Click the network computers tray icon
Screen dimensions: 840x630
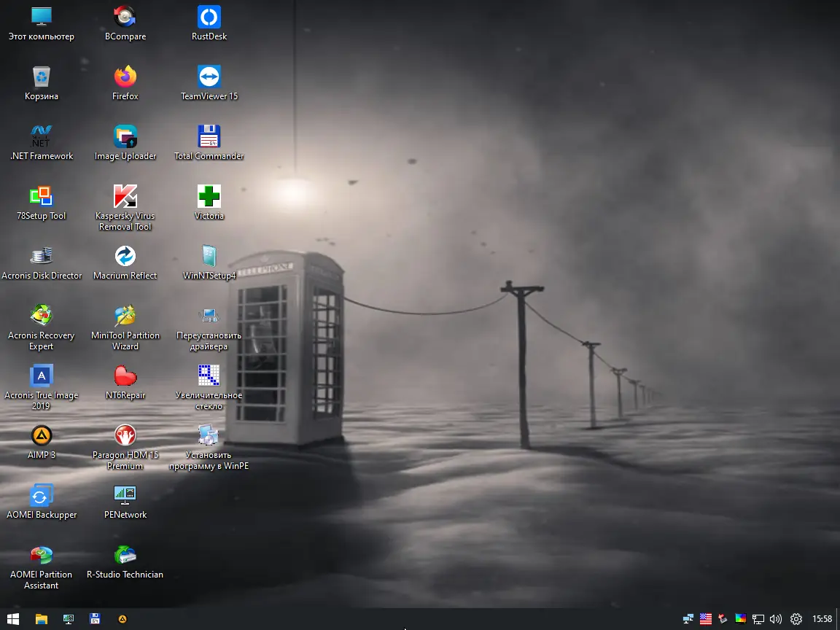click(x=688, y=619)
